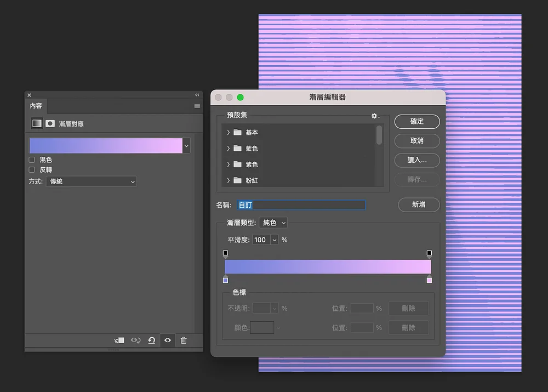
Task: Enable the 混色 dither checkbox
Action: click(32, 160)
